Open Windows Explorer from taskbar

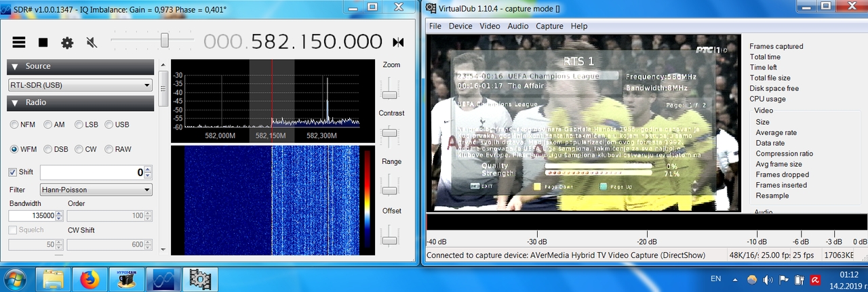click(x=53, y=278)
